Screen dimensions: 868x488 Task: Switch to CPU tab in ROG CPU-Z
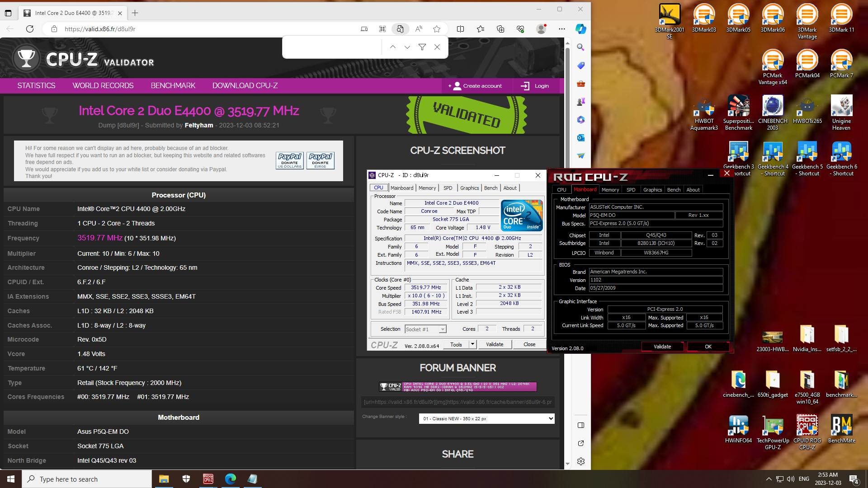561,190
